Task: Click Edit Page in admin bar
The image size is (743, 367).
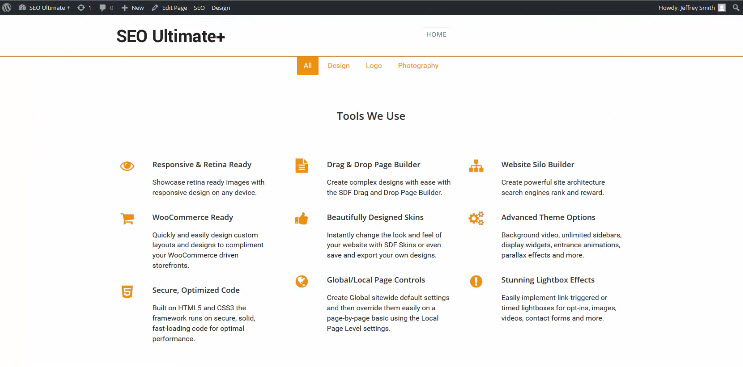Action: (x=169, y=8)
